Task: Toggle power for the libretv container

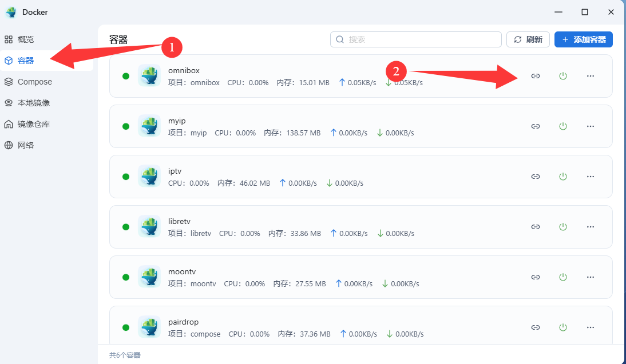Action: (x=563, y=226)
